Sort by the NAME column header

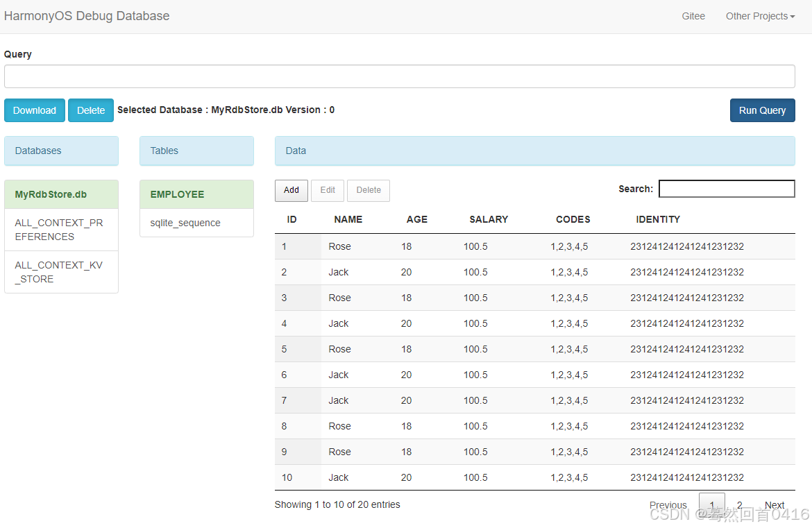[x=348, y=219]
